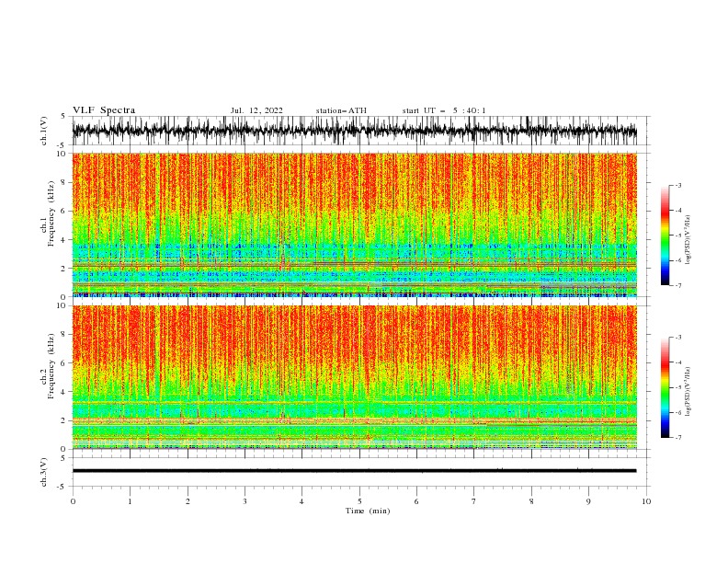The height and width of the screenshot is (563, 728).
Task: Click the ch.1 spectrogram color scale bar
Action: coord(665,236)
